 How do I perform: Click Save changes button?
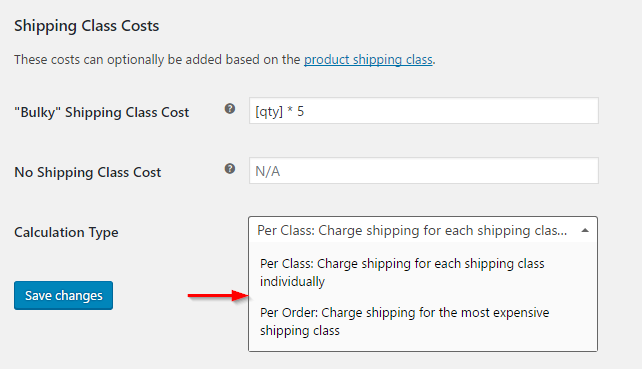coord(63,295)
